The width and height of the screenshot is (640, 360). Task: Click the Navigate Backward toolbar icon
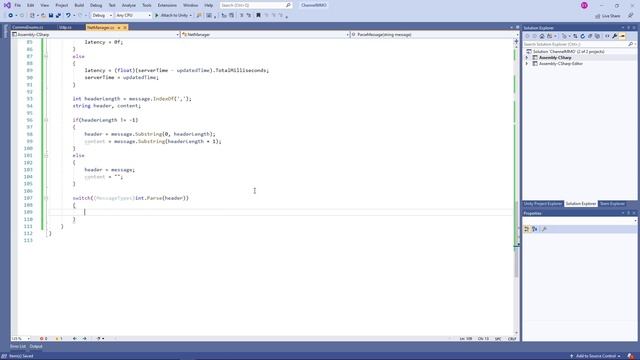pyautogui.click(x=11, y=16)
